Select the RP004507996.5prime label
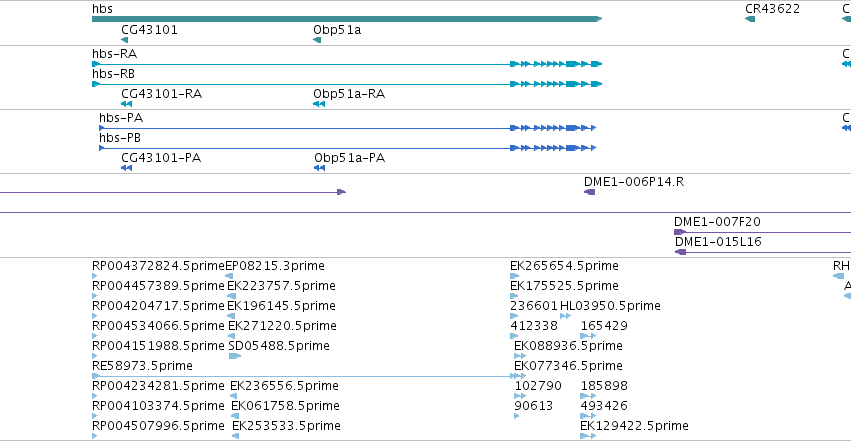 (x=158, y=426)
